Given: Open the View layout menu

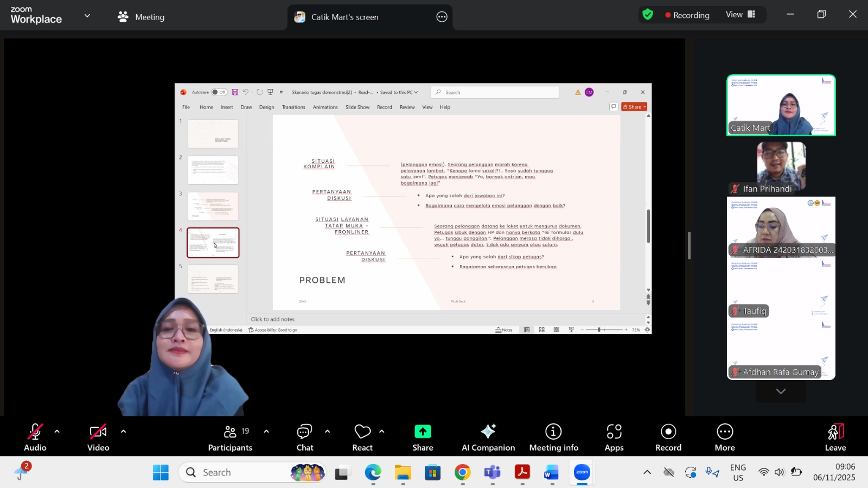Looking at the screenshot, I should click(741, 15).
